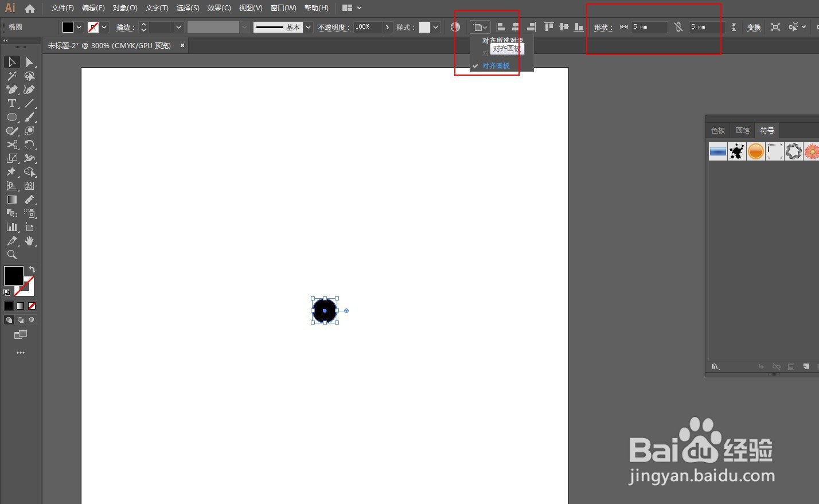Click Vertical Align Center icon
819x504 pixels.
click(x=564, y=27)
